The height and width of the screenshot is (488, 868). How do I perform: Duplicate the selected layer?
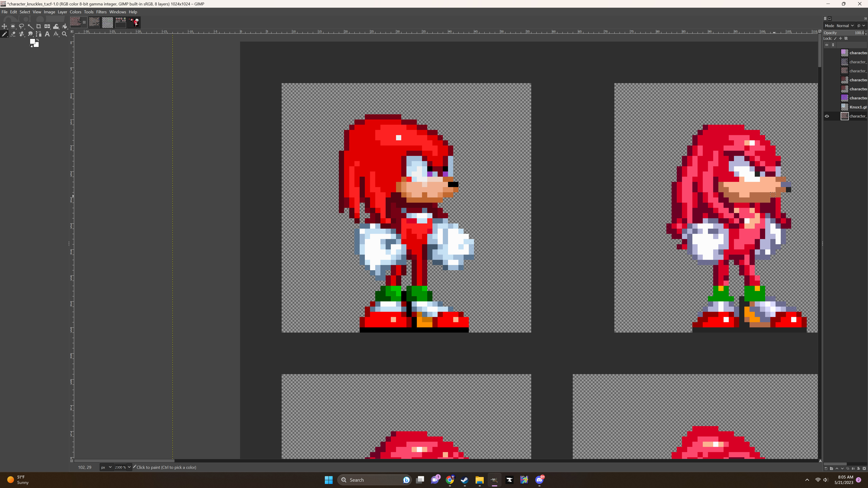pos(848,469)
